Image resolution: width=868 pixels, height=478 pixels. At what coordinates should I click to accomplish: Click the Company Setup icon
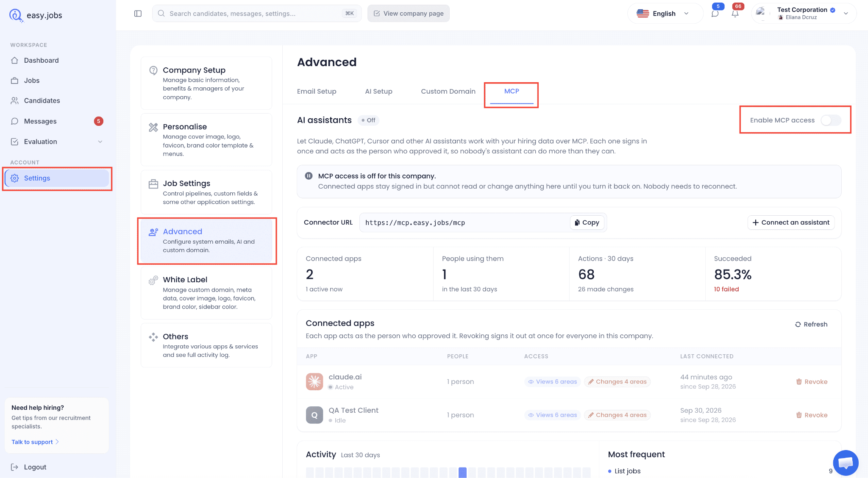pos(153,70)
